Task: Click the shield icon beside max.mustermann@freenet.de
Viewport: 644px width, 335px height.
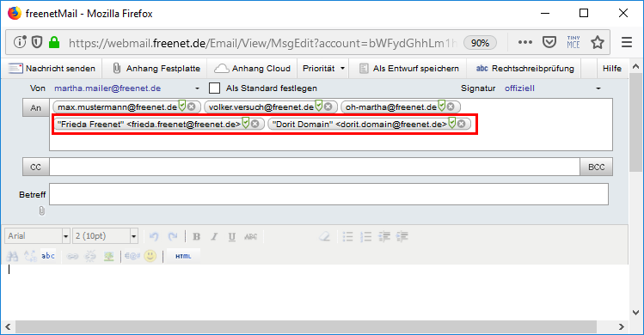Action: (x=182, y=106)
